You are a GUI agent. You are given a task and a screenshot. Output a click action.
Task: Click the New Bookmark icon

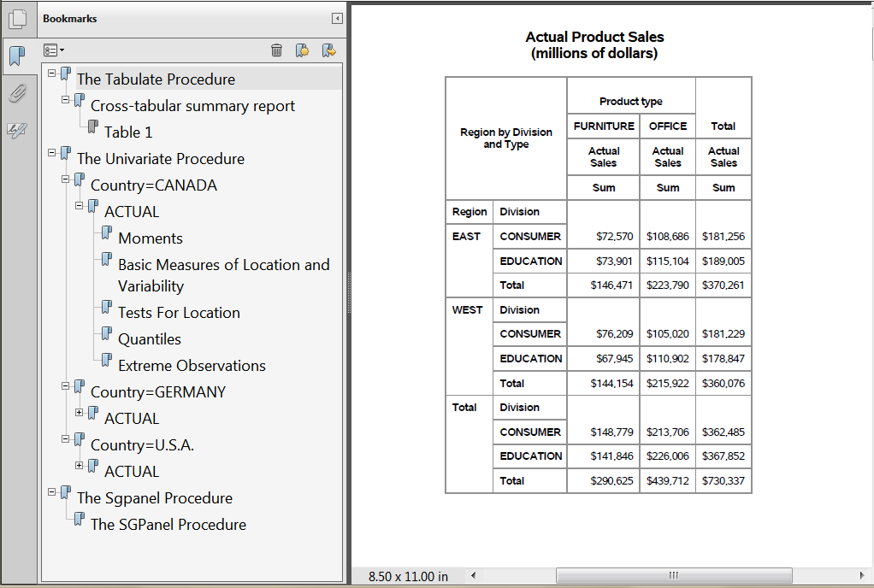(302, 50)
